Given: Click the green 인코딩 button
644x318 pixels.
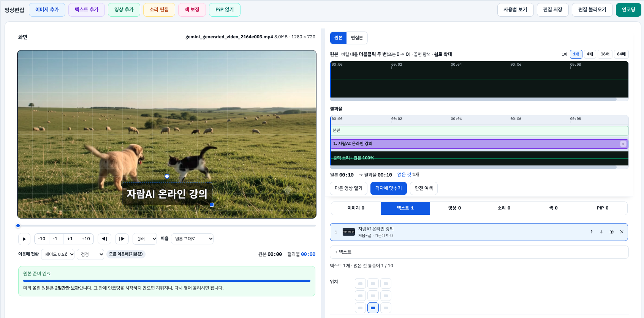Looking at the screenshot, I should (x=628, y=9).
